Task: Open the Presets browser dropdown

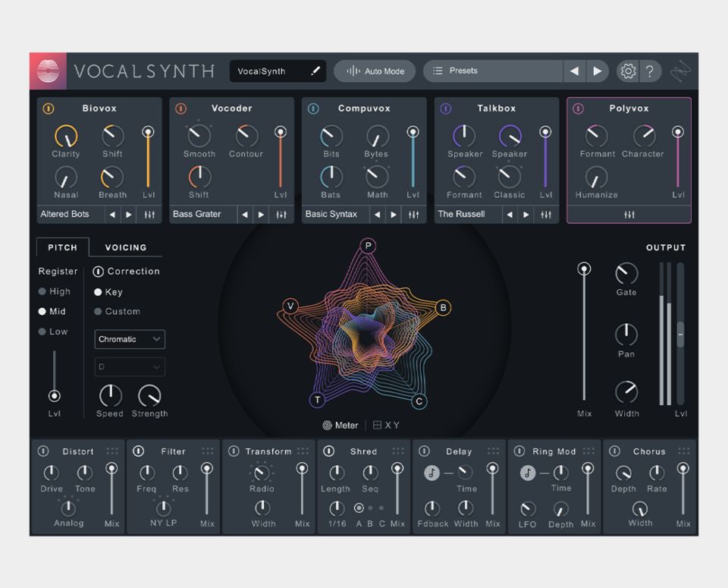Action: coord(493,71)
